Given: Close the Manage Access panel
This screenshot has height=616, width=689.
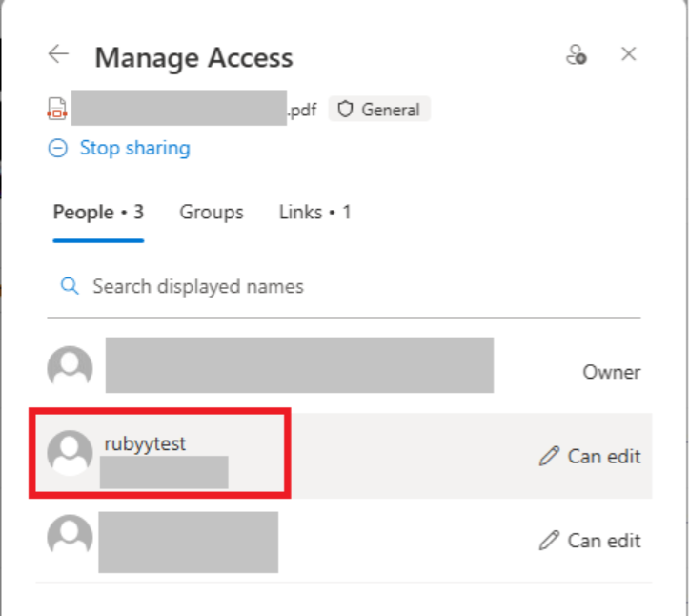Looking at the screenshot, I should pos(628,54).
